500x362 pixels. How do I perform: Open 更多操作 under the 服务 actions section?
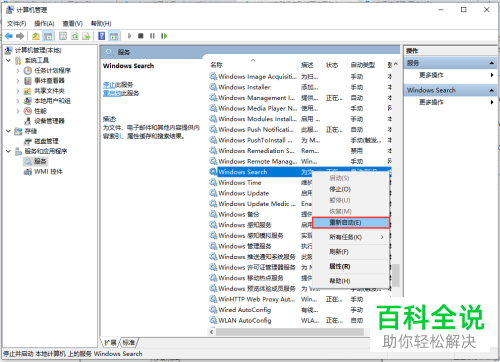pyautogui.click(x=431, y=75)
